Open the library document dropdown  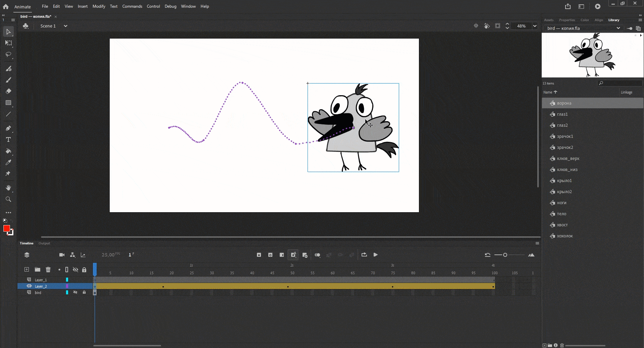(618, 28)
